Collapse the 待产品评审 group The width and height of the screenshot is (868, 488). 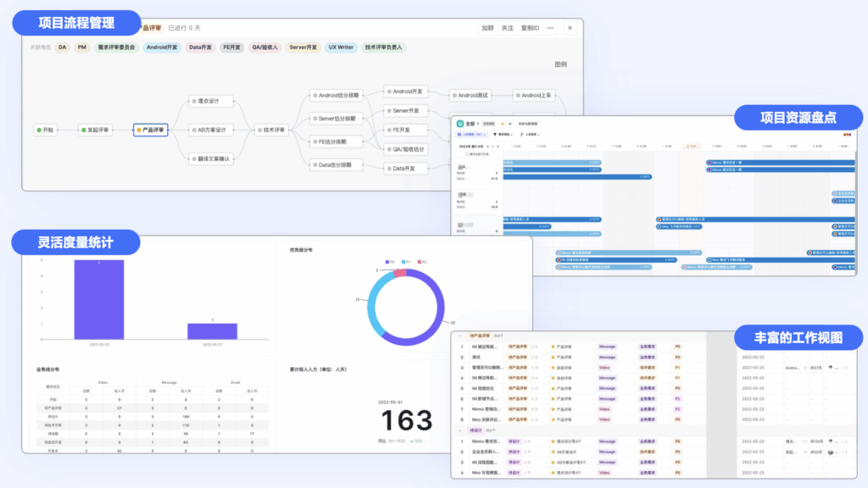(x=461, y=336)
